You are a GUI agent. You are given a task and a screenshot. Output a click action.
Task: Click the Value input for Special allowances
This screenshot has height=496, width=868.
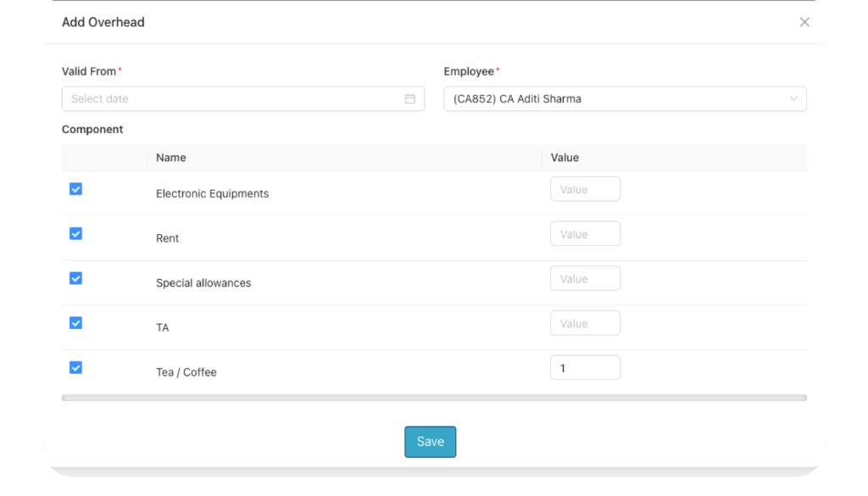[585, 278]
